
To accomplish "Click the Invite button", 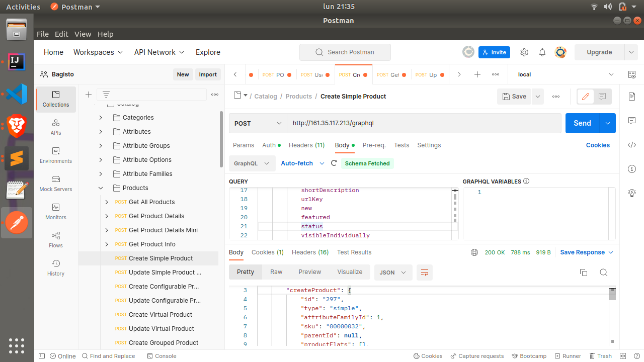I will point(494,52).
